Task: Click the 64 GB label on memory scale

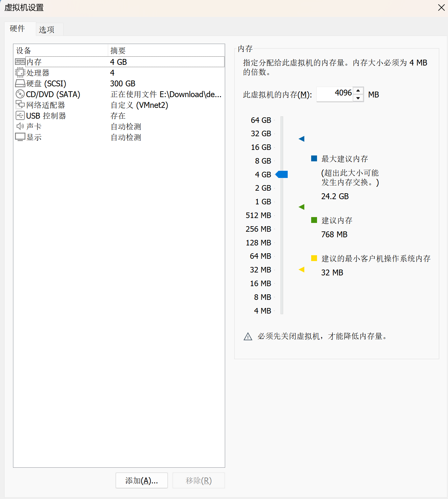Action: click(261, 120)
